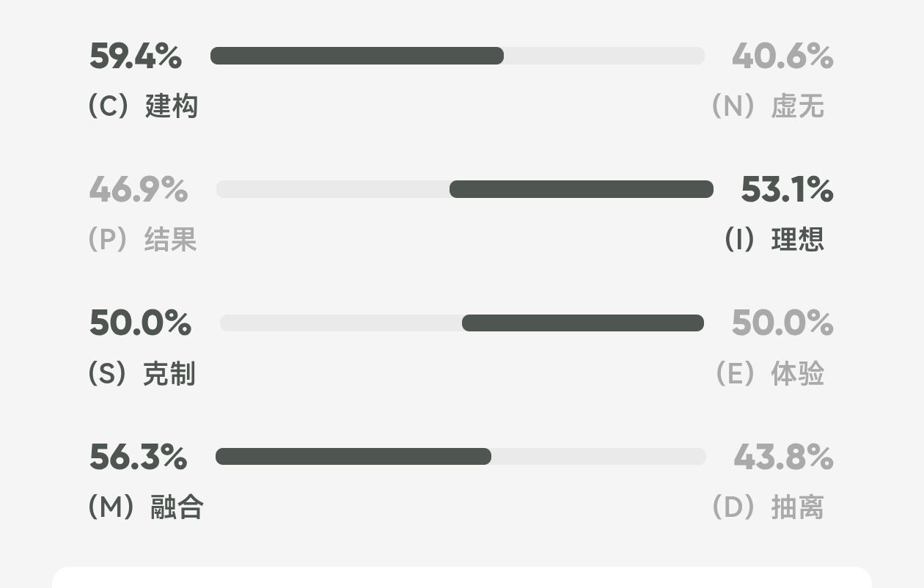Click the 40.6% percentage value
Screen dimensions: 924x588
[x=782, y=56]
